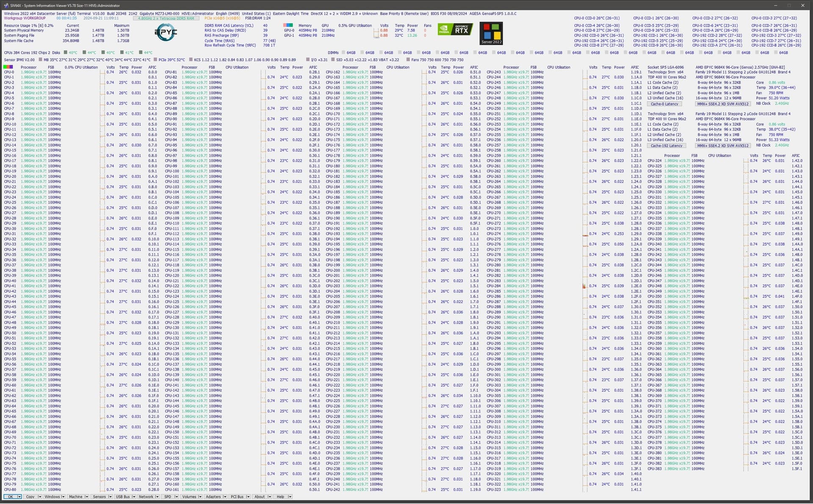813x504 pixels.
Task: Open the PCI Bus menu button
Action: point(237,497)
